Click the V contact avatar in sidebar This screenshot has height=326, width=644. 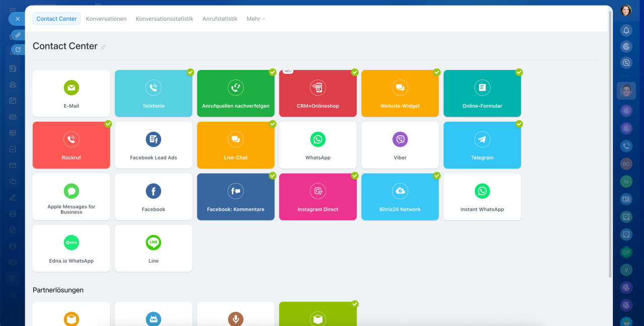tap(626, 270)
